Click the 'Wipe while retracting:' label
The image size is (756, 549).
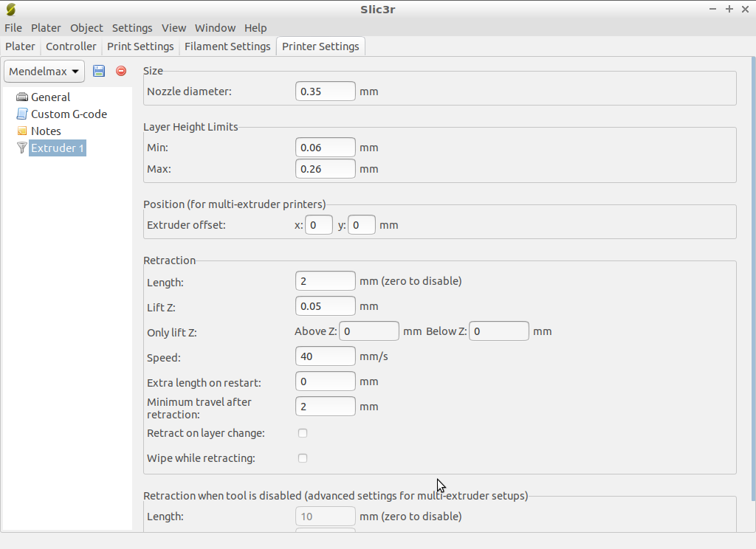tap(201, 458)
